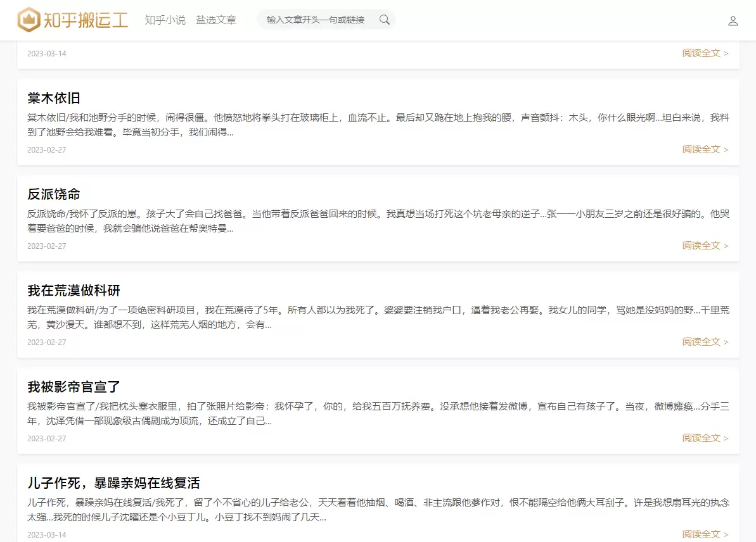The width and height of the screenshot is (756, 542).
Task: Open the 反派饶命 article title
Action: pyautogui.click(x=53, y=194)
